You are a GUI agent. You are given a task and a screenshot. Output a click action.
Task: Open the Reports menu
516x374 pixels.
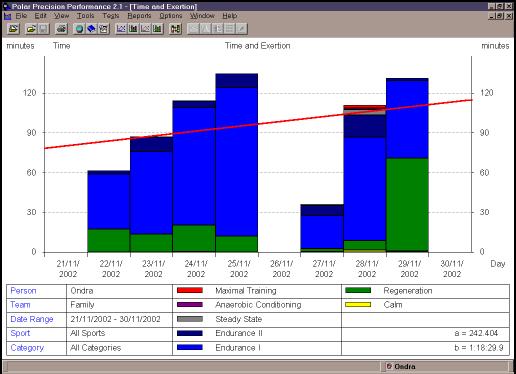point(139,16)
